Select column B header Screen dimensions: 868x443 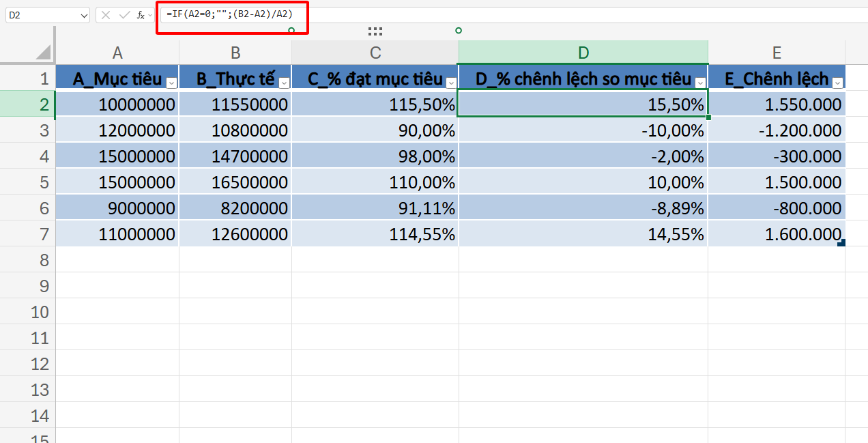[x=235, y=53]
